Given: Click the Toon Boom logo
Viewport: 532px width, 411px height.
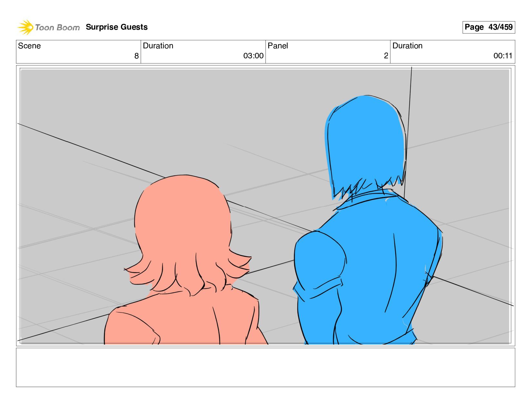Looking at the screenshot, I should point(48,27).
